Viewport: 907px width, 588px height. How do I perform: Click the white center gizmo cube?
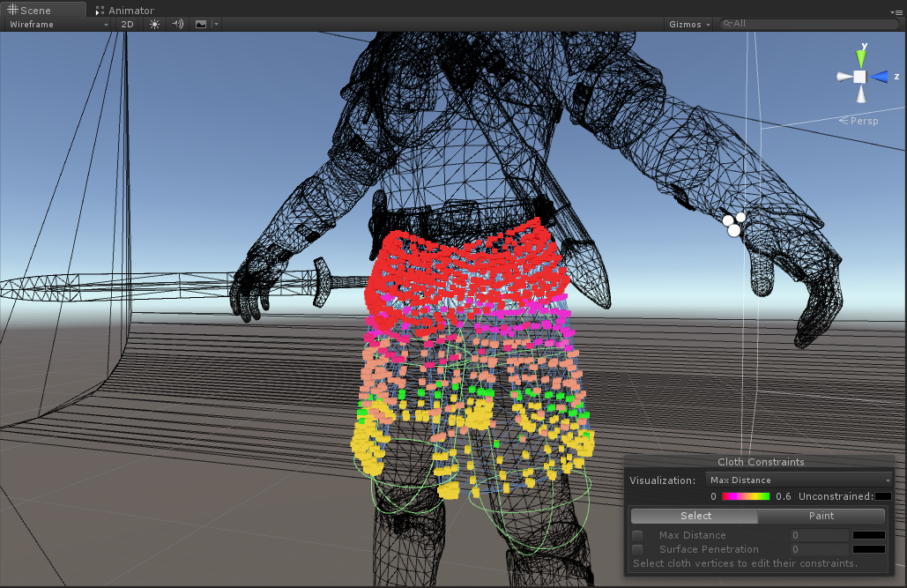[x=860, y=77]
